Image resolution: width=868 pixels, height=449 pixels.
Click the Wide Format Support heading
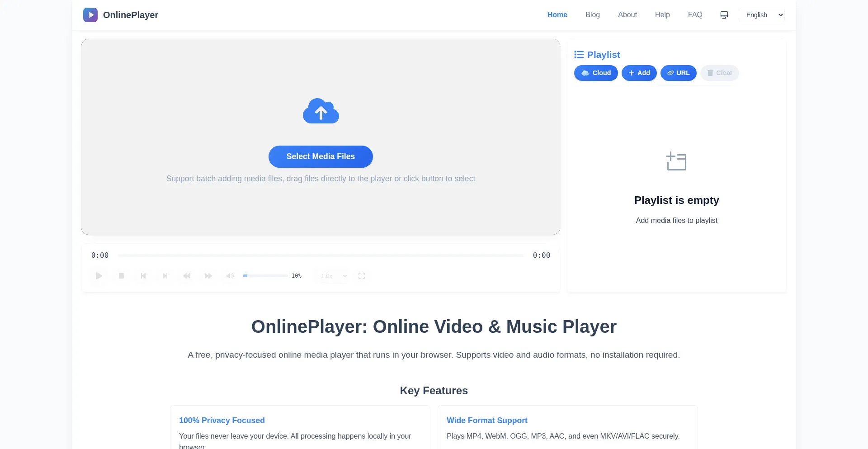[487, 421]
